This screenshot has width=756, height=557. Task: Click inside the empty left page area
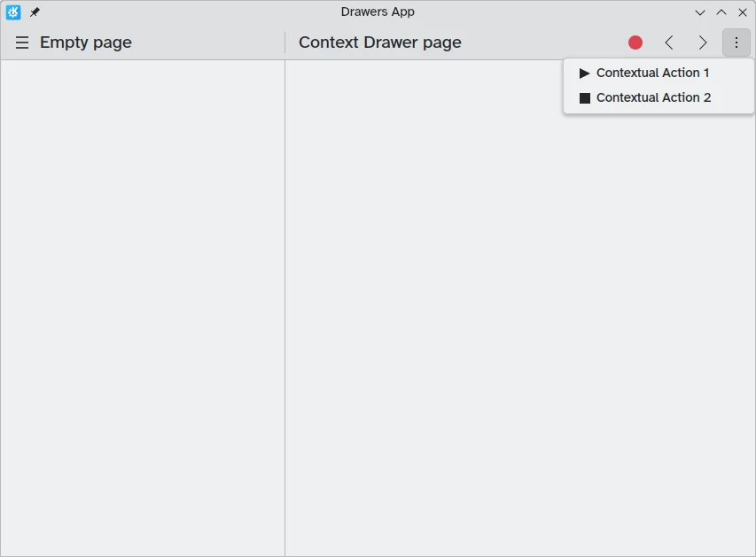143,308
